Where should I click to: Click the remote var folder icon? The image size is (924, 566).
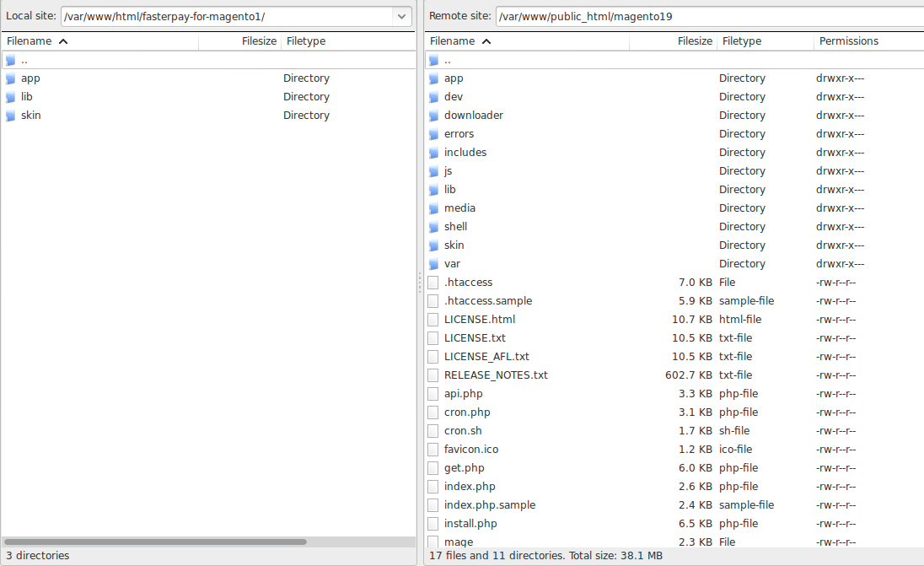[433, 264]
